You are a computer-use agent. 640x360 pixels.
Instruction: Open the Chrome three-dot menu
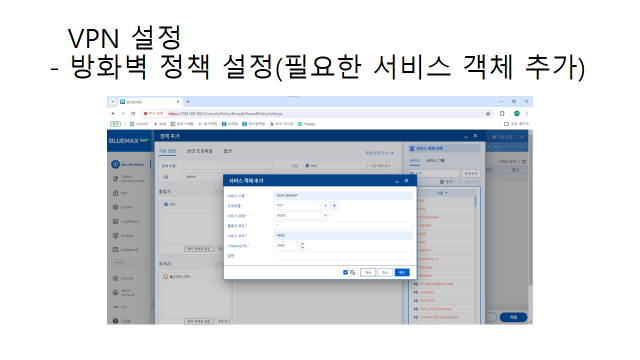click(x=527, y=113)
